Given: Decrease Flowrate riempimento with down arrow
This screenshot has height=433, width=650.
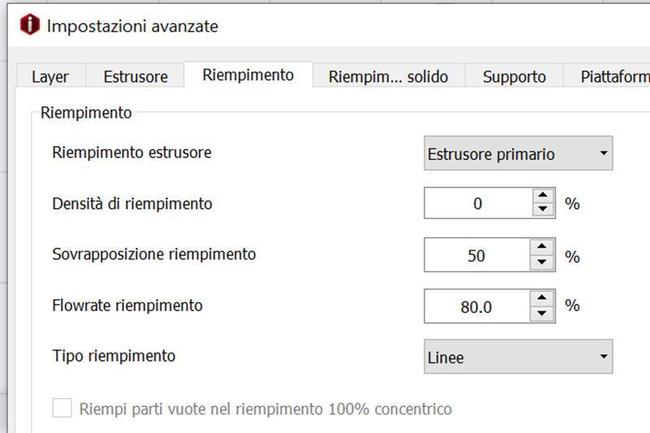Looking at the screenshot, I should (542, 313).
